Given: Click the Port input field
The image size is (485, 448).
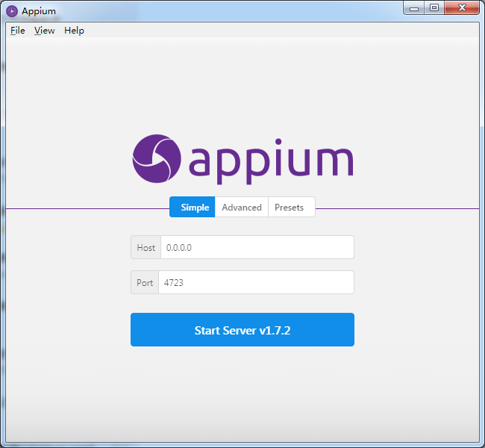Looking at the screenshot, I should click(x=256, y=282).
